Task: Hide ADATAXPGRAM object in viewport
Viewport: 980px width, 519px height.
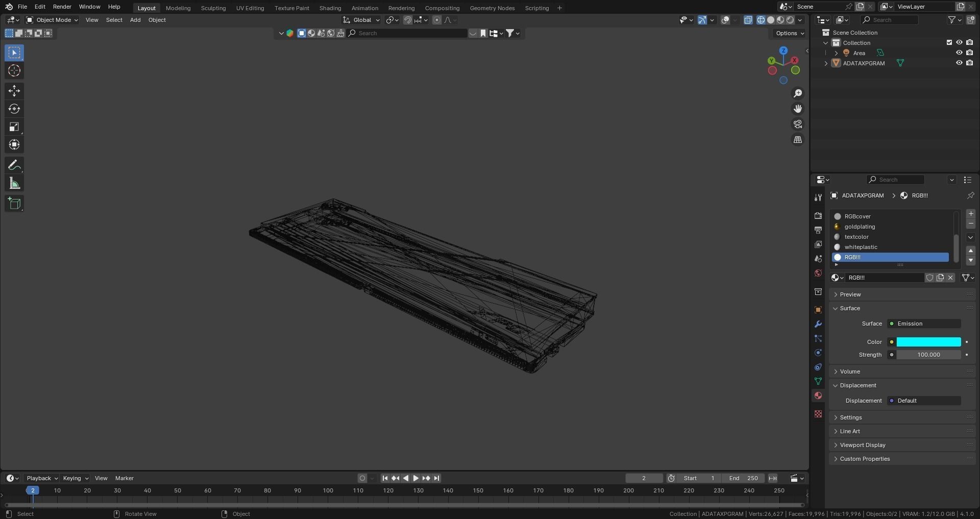Action: point(959,63)
